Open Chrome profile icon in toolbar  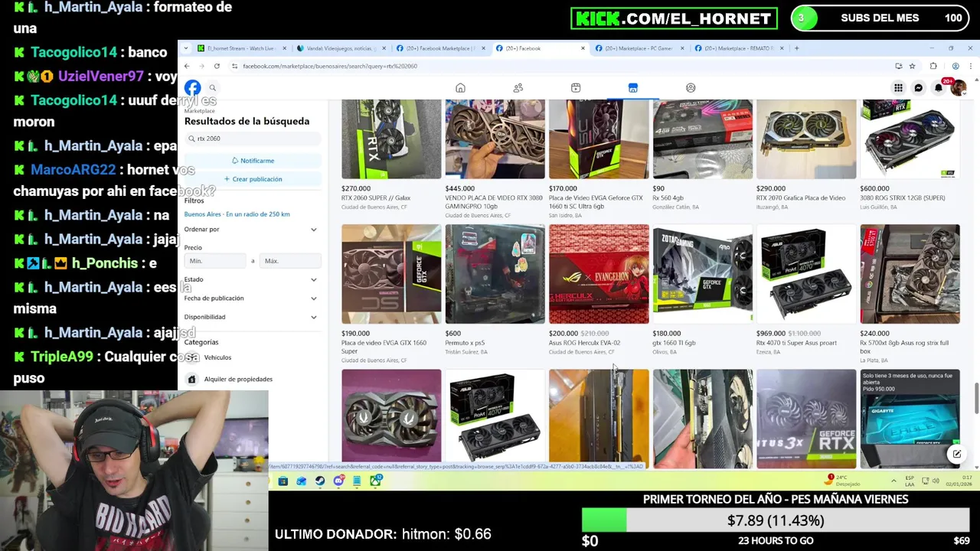[x=955, y=67]
